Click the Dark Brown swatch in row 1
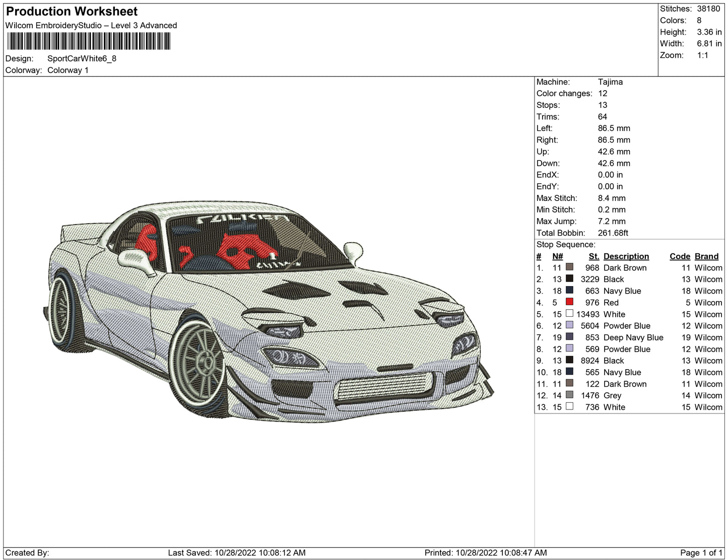Viewport: 728px width, 560px height. click(x=569, y=267)
